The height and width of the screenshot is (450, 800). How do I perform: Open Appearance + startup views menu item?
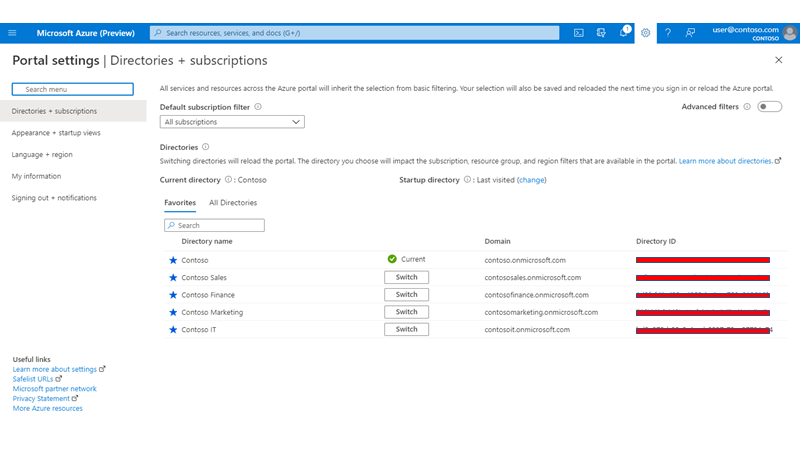point(56,133)
